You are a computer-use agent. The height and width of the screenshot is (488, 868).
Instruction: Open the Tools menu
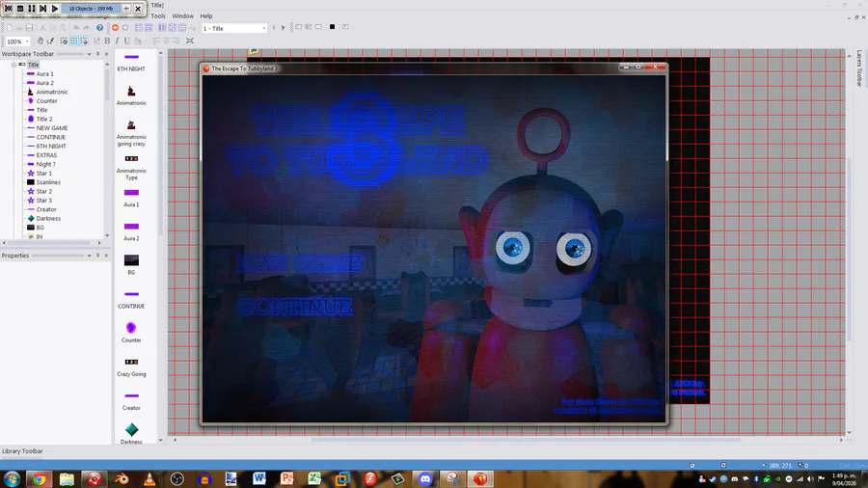click(158, 16)
